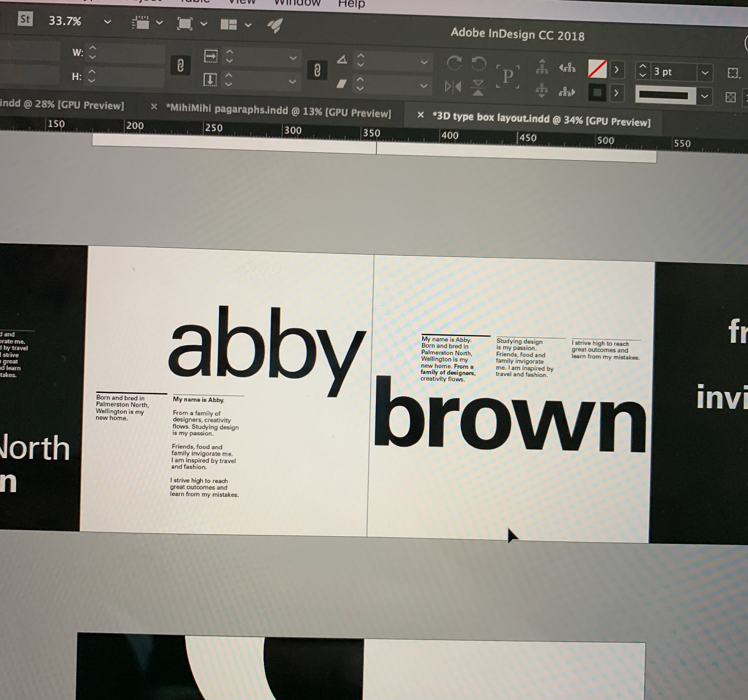Expand the Fill swatch options arrow
Screen dimensions: 748x700
(x=616, y=70)
